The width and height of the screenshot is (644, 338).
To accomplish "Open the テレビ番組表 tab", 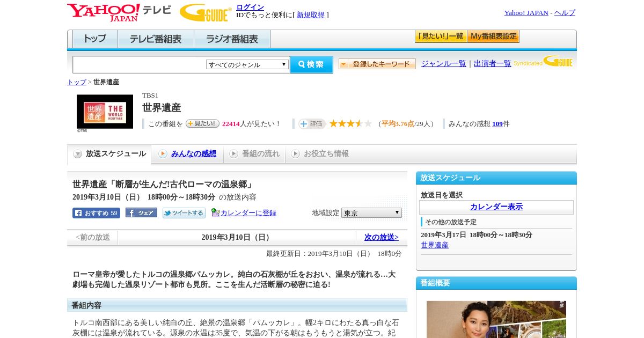I will point(156,39).
